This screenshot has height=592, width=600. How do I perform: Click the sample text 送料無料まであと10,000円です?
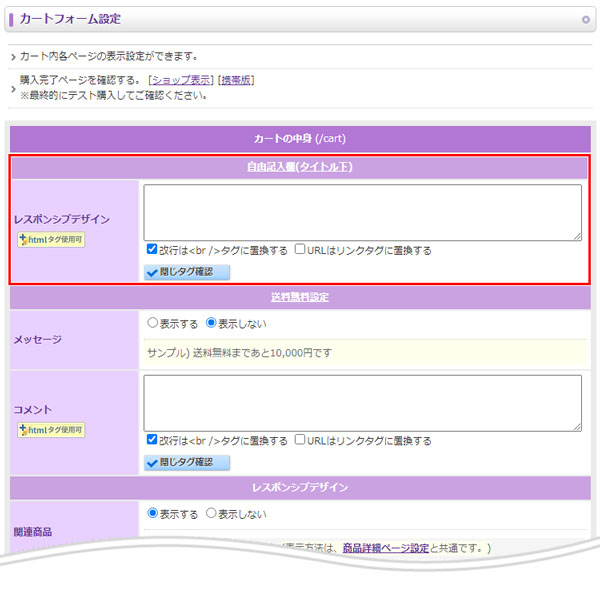point(262,353)
